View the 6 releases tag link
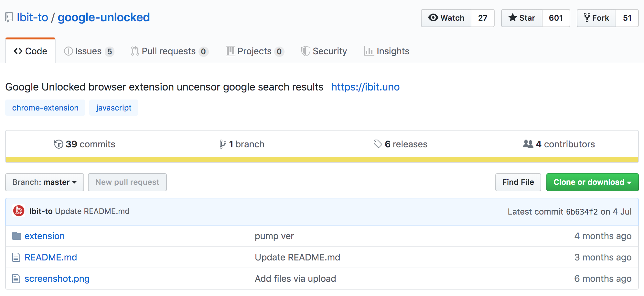The width and height of the screenshot is (644, 296). point(400,144)
